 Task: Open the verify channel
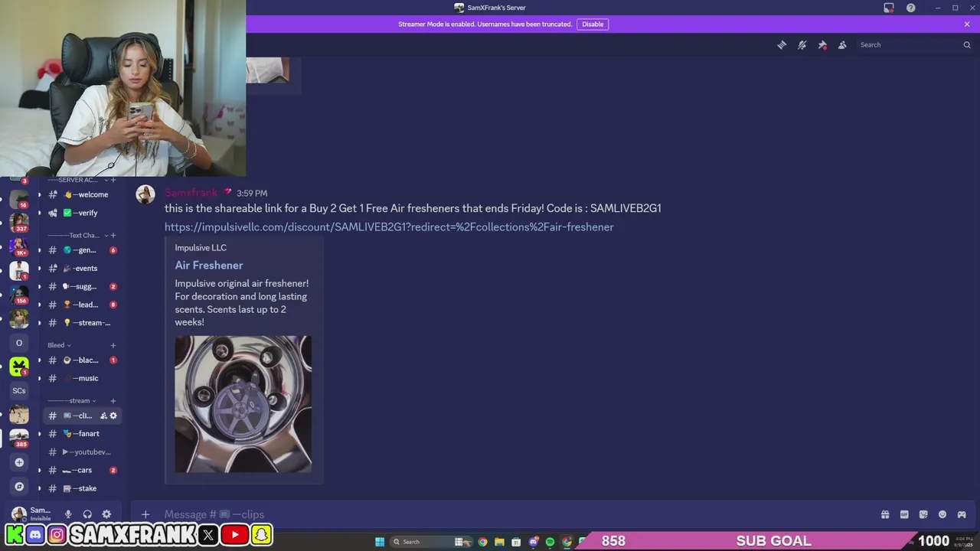(x=83, y=213)
